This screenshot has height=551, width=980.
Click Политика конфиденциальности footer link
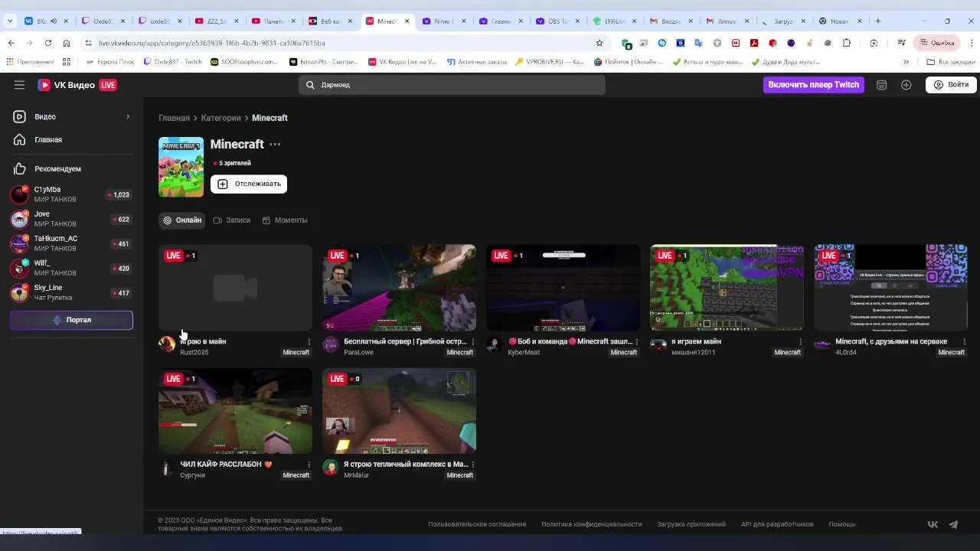[x=592, y=524]
